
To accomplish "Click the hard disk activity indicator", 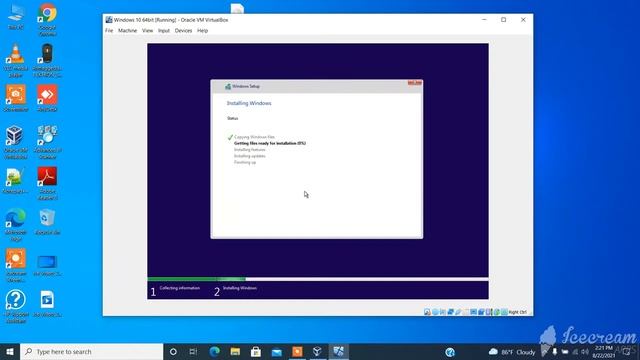I will [x=427, y=312].
